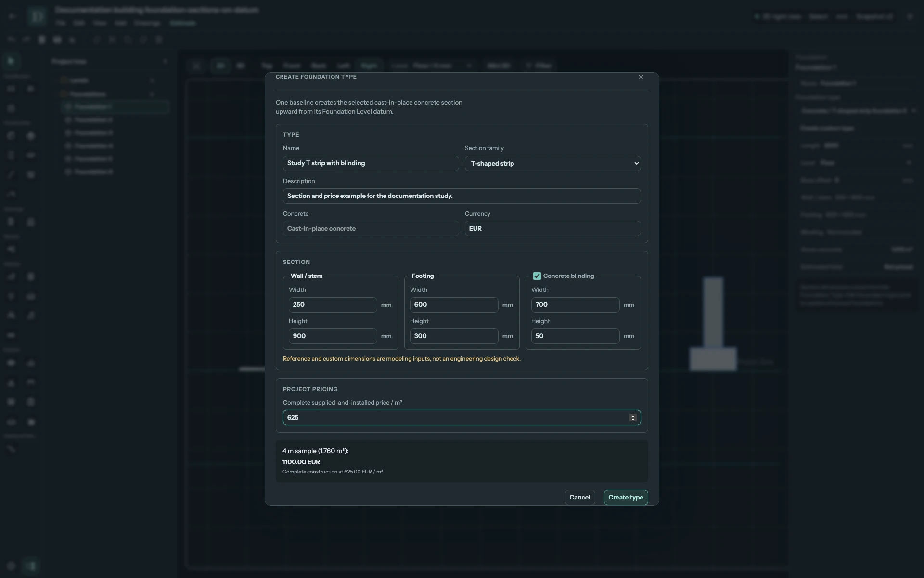
Task: Click the '4 m sample (1.760 m³):' line
Action: click(x=315, y=451)
